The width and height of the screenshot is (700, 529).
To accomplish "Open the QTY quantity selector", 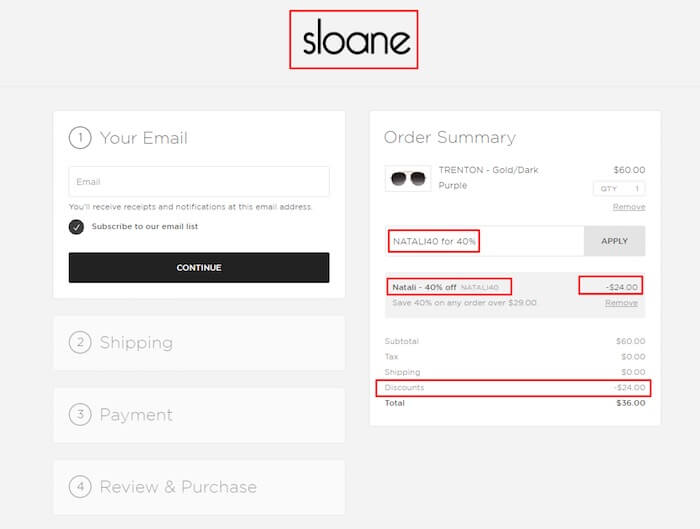I will [619, 188].
